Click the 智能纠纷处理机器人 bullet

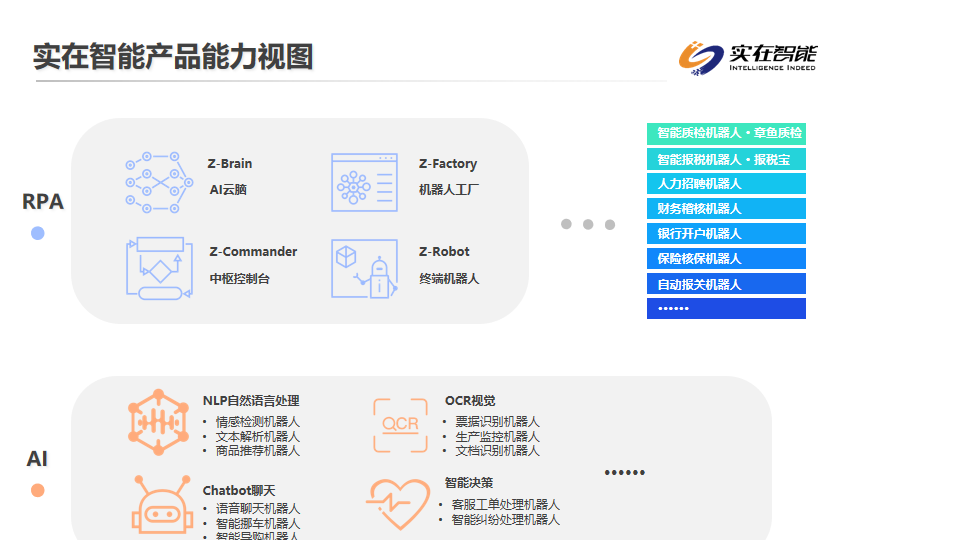tap(505, 520)
